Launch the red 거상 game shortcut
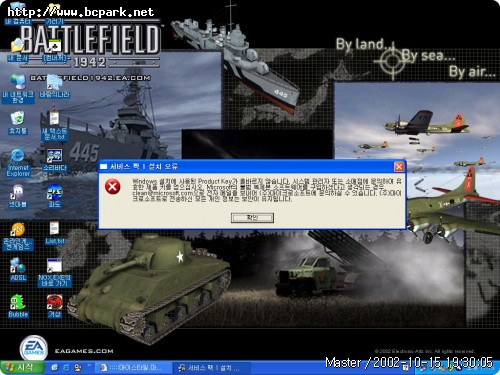 (x=54, y=306)
